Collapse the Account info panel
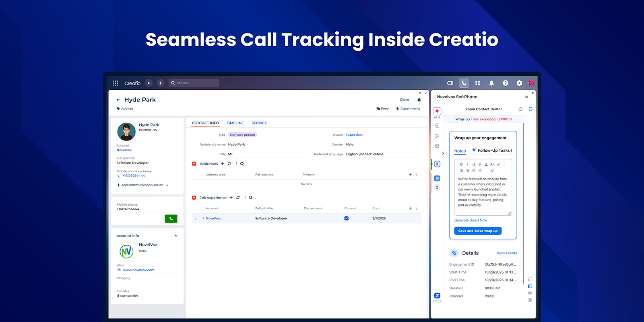644x322 pixels. coord(175,236)
